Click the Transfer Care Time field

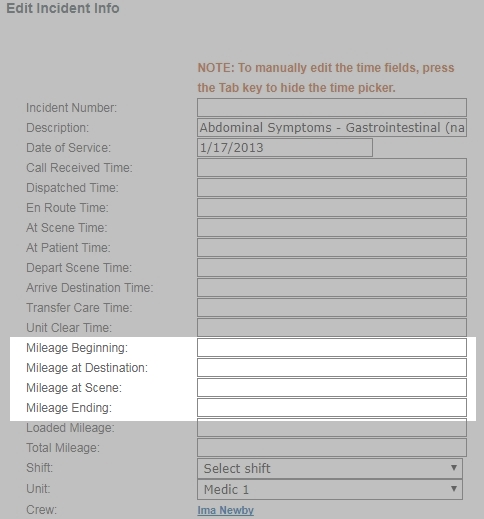pyautogui.click(x=332, y=307)
